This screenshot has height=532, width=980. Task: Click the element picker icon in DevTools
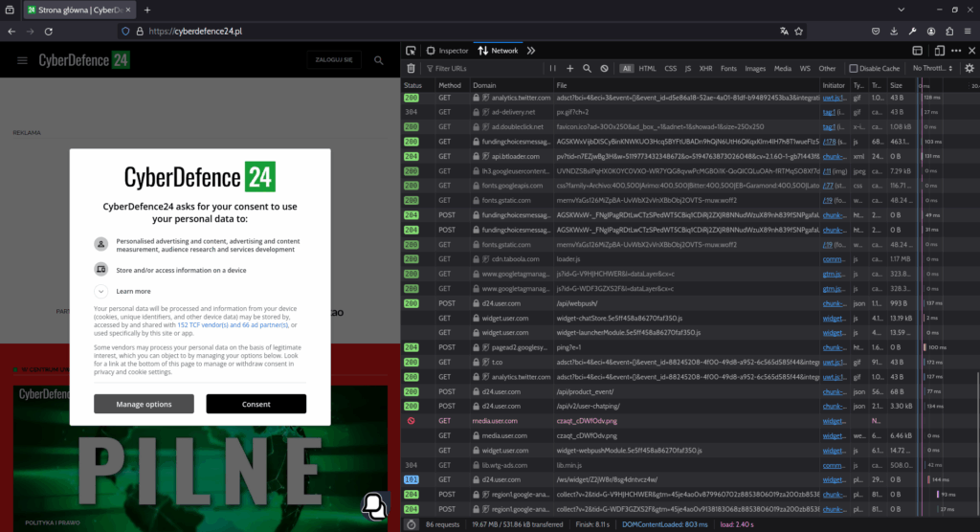tap(411, 51)
